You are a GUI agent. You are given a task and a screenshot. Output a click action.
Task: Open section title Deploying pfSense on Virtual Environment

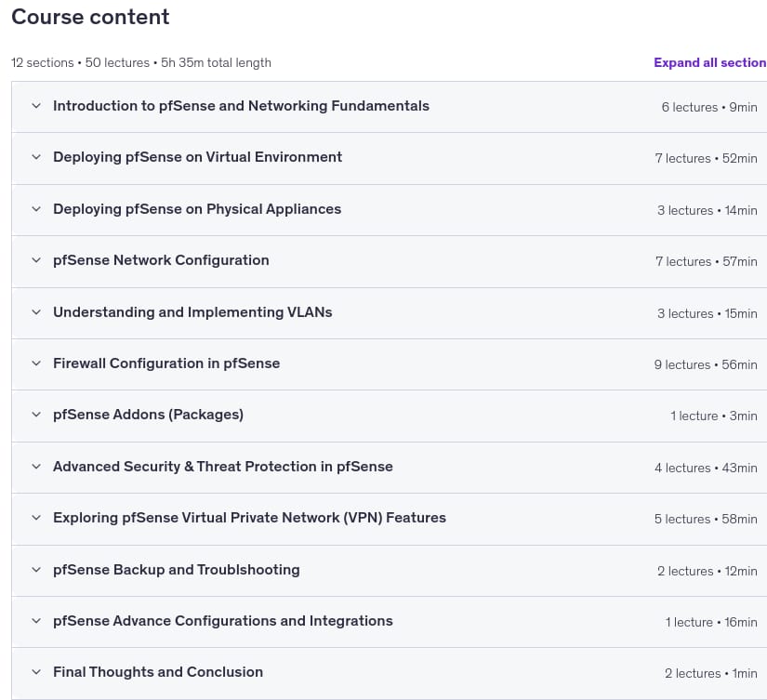[x=198, y=157]
